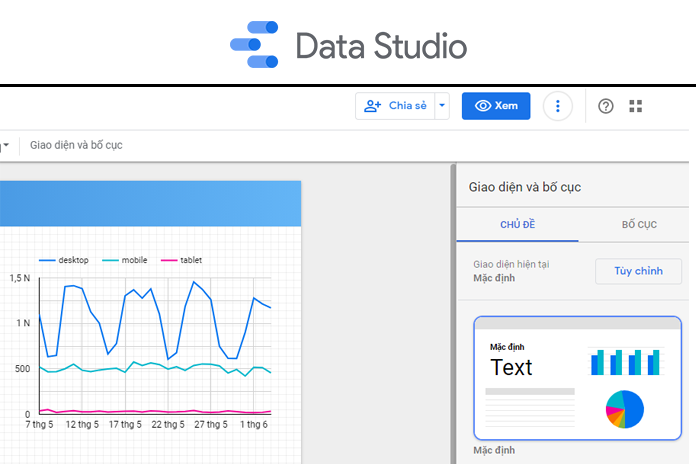Viewport: 696px width, 464px height.
Task: Click the pie chart in theme preview
Action: tap(625, 408)
